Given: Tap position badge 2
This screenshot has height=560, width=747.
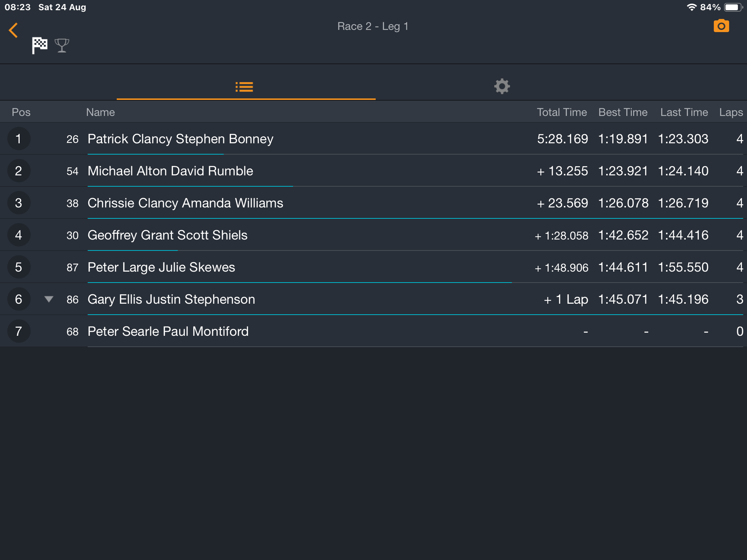Looking at the screenshot, I should 19,171.
